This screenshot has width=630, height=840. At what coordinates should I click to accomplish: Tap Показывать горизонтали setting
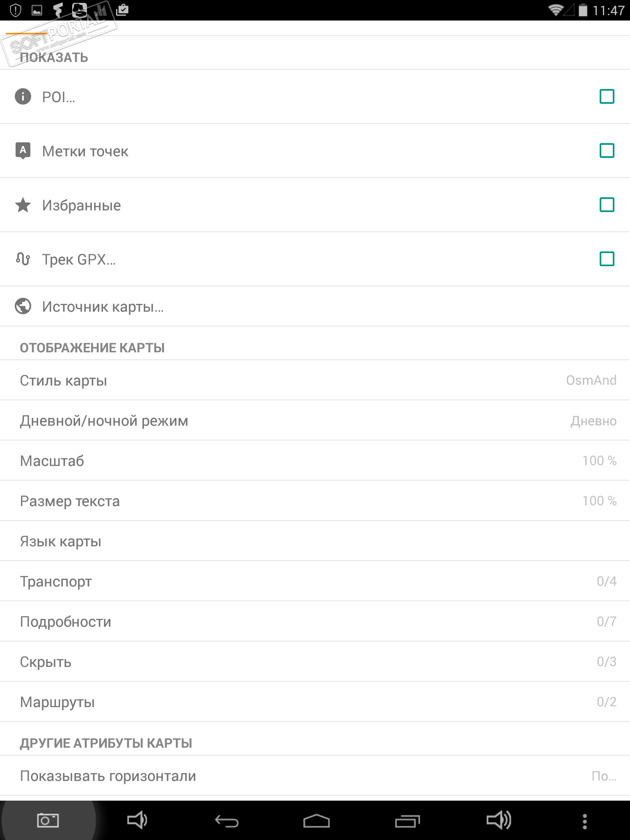tap(315, 776)
